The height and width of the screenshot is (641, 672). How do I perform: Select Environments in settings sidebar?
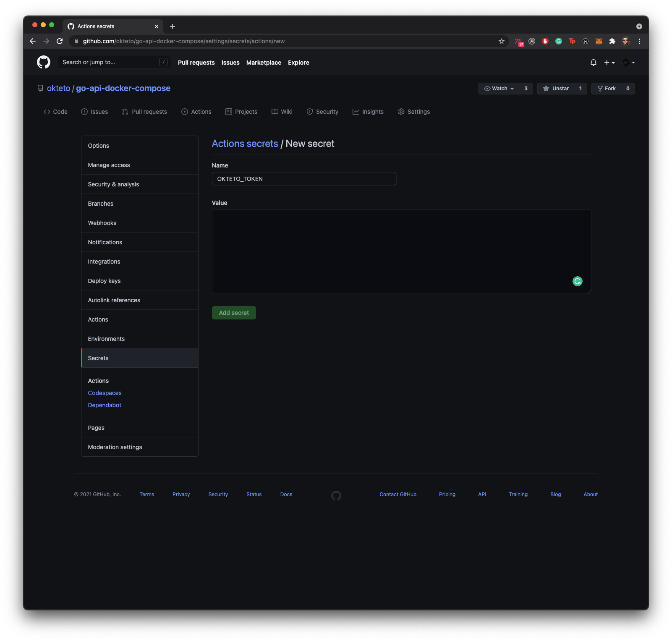pos(140,339)
